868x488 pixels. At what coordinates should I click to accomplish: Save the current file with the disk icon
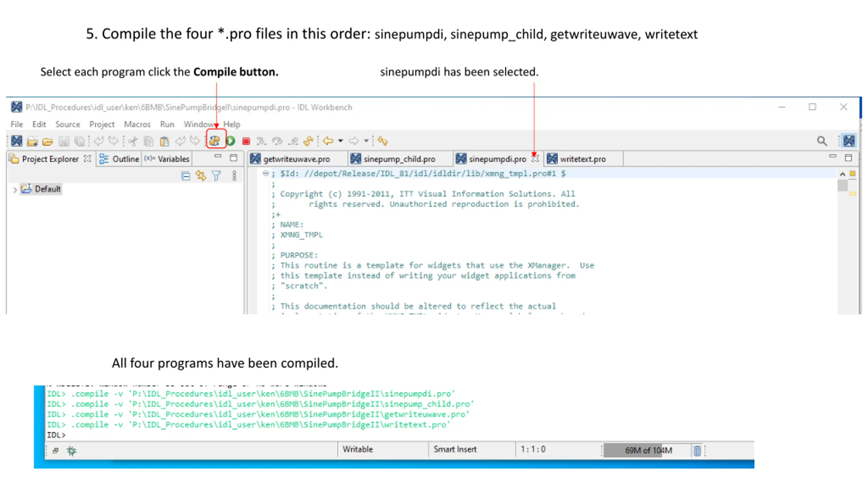point(64,141)
